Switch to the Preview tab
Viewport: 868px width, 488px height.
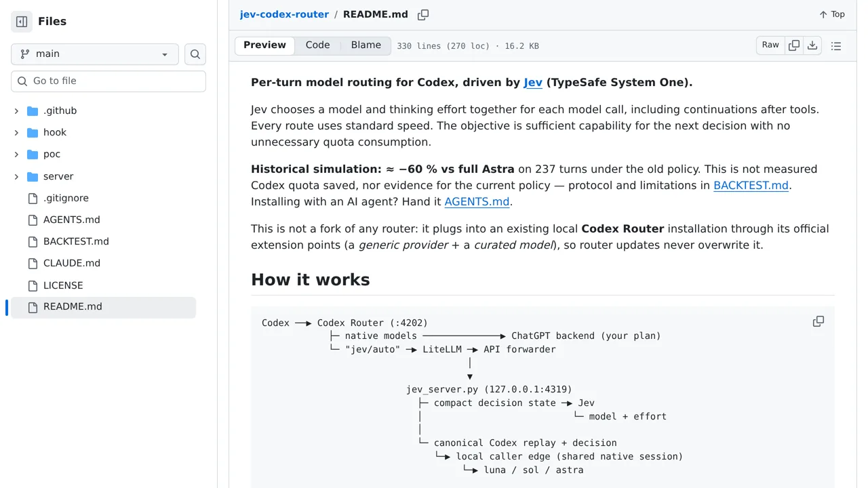click(x=264, y=45)
